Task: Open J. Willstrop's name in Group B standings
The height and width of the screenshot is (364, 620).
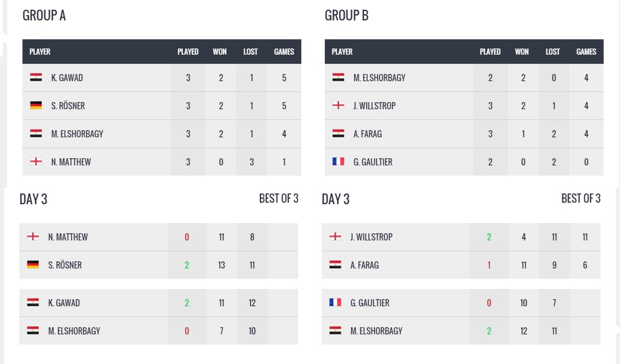Action: point(374,106)
